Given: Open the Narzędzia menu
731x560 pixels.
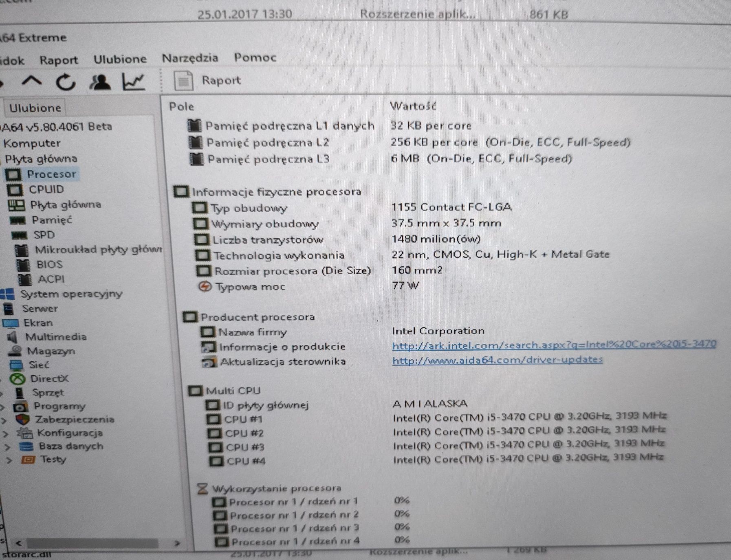Looking at the screenshot, I should pos(190,58).
